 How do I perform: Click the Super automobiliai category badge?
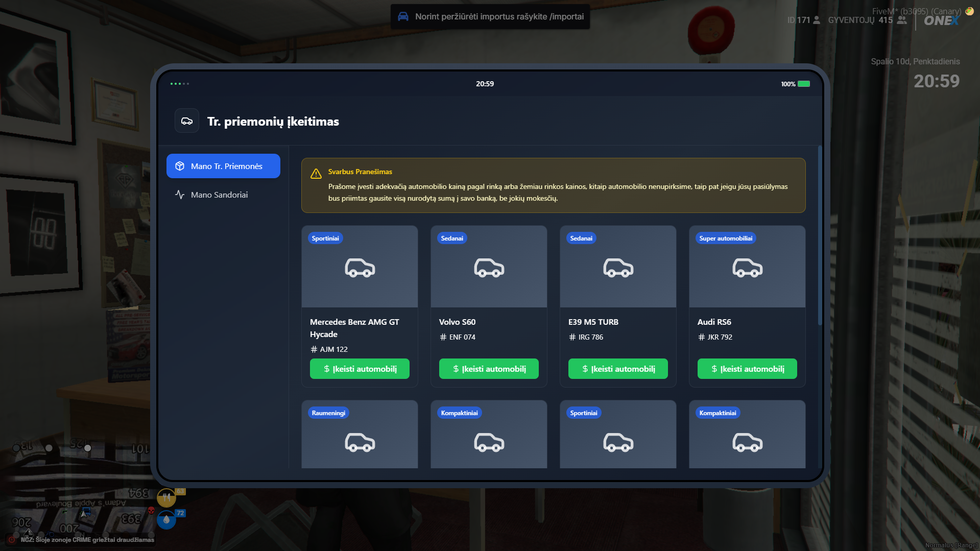[725, 238]
